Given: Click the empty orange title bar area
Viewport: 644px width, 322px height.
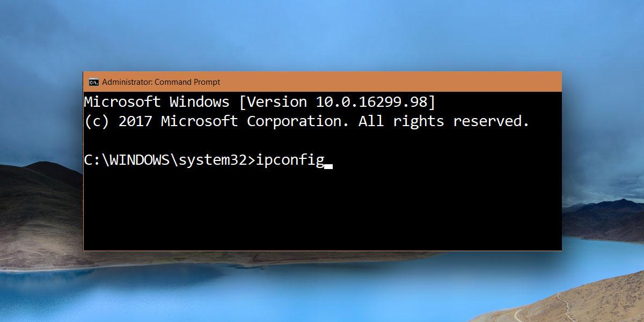Looking at the screenshot, I should (x=392, y=82).
